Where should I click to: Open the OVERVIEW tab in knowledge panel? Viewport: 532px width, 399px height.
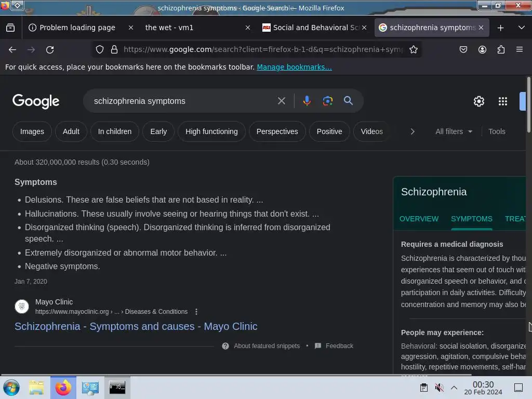tap(419, 219)
